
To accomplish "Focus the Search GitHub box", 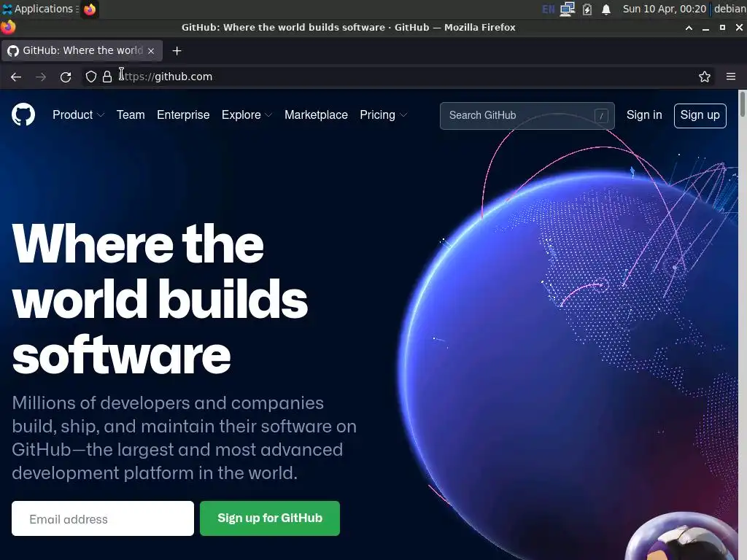I will click(x=527, y=116).
